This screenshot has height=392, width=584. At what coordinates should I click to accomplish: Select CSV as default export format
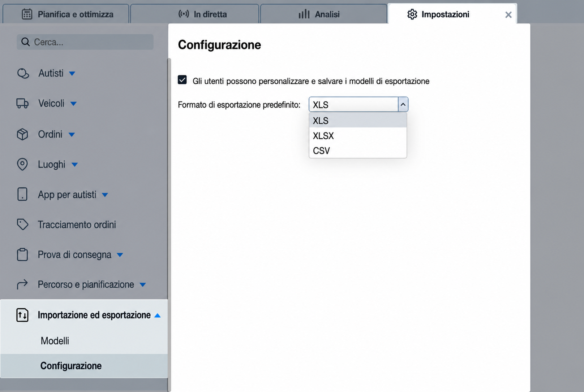[358, 151]
